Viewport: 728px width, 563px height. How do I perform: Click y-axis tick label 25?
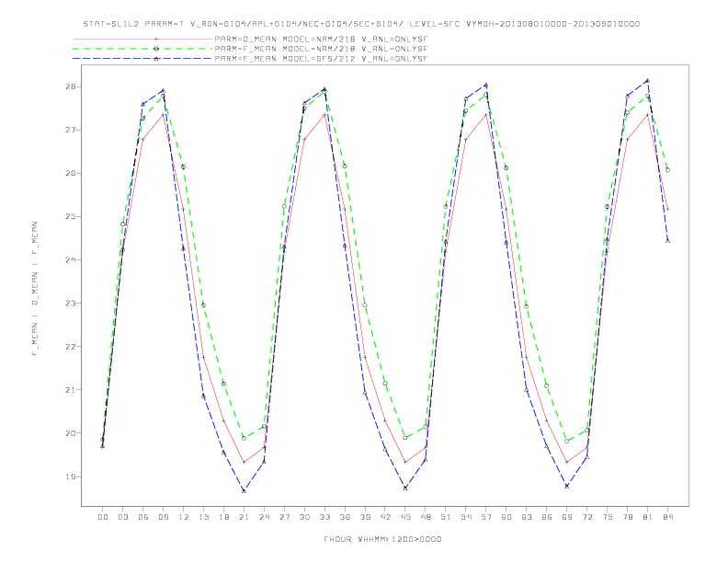(71, 216)
